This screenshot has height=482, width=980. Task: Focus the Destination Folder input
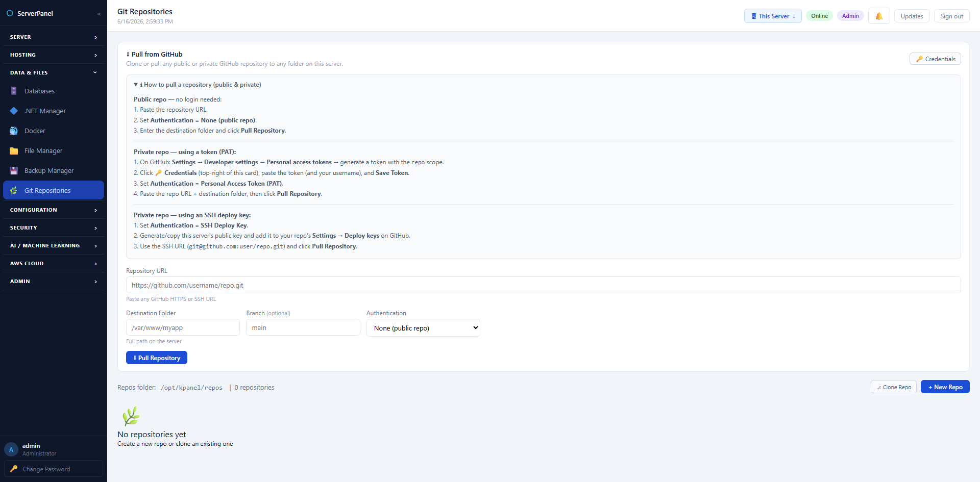[x=183, y=327]
